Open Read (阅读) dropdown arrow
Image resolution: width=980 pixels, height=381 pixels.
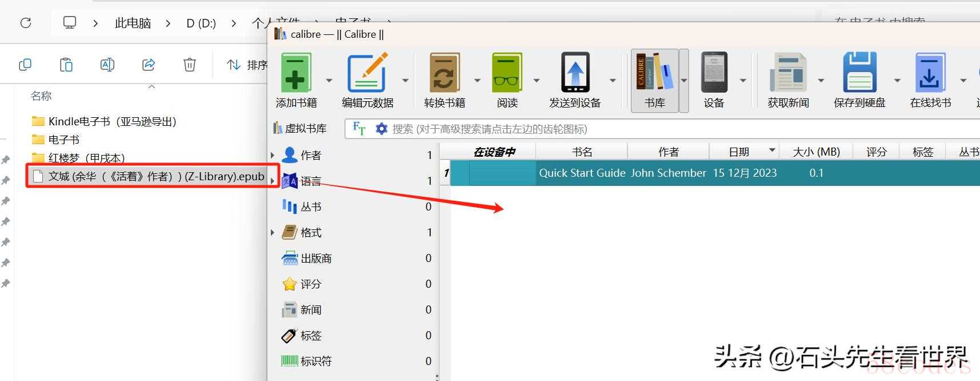point(537,80)
